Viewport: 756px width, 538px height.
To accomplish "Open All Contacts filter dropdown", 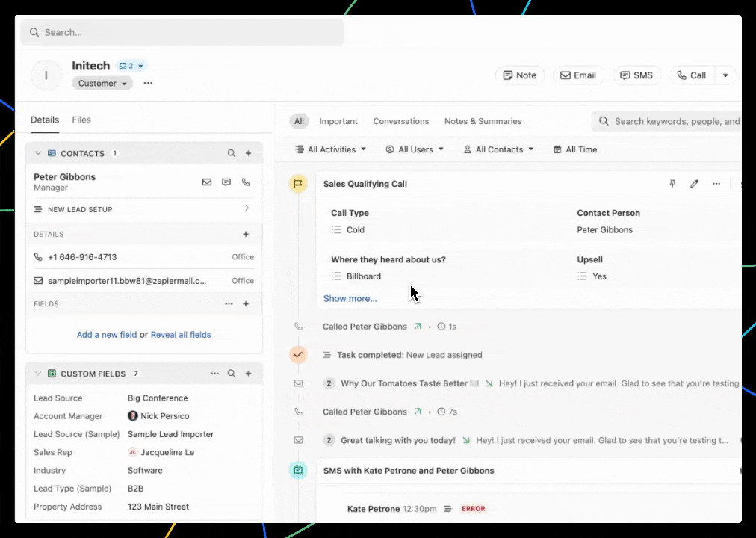I will (x=498, y=149).
